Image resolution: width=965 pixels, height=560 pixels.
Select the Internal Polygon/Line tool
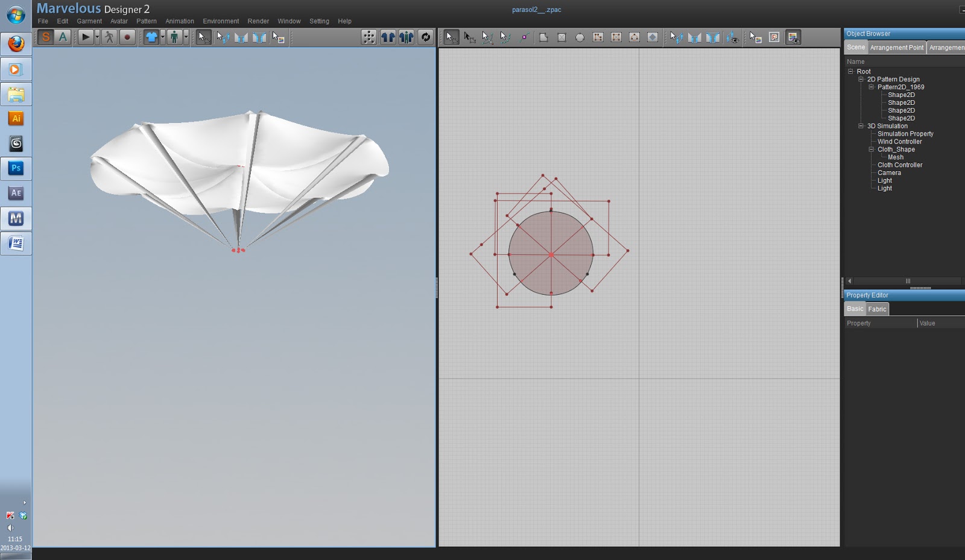tap(598, 37)
